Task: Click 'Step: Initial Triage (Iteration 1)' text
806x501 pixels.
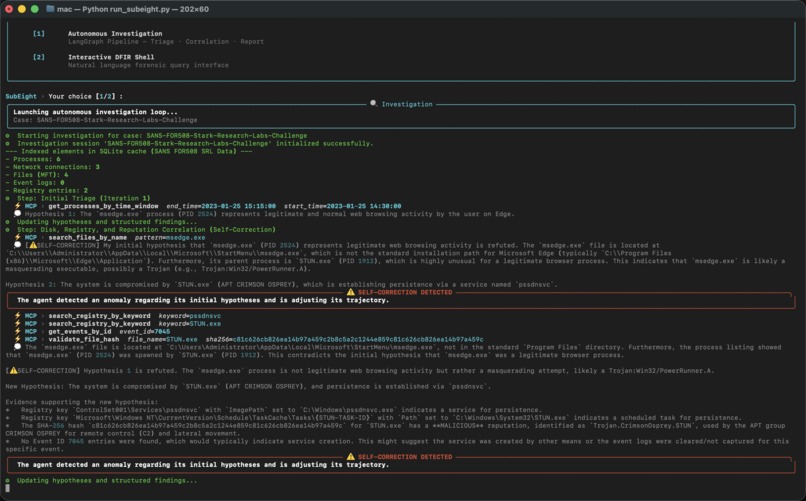Action: point(84,198)
